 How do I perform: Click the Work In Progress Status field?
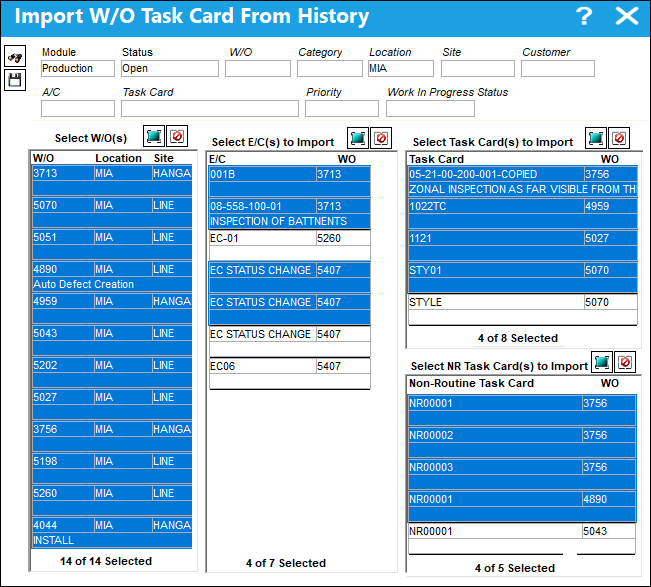pos(430,109)
